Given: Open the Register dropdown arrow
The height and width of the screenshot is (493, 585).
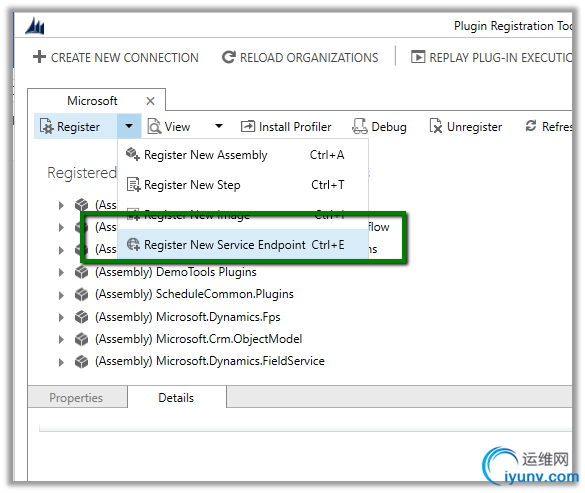Looking at the screenshot, I should coord(129,126).
